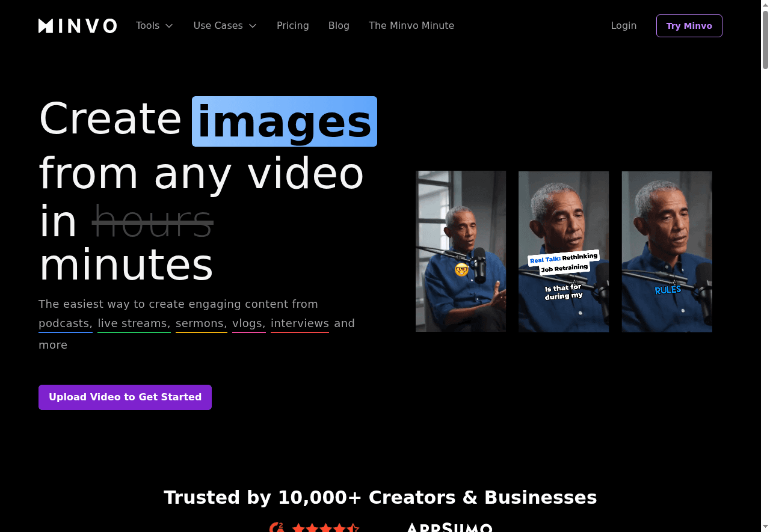Click the AppSumo logo

[449, 528]
